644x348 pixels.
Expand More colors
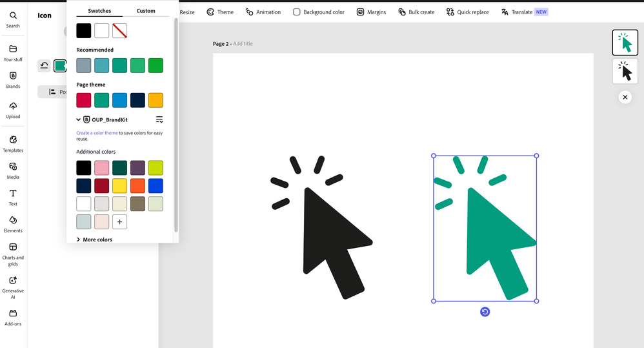point(94,240)
